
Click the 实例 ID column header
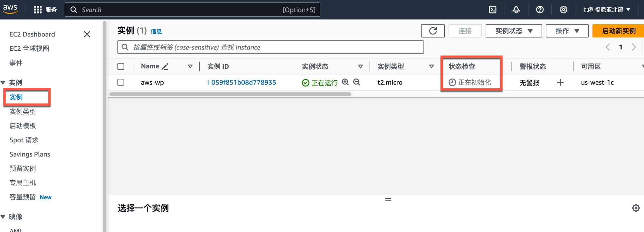[218, 66]
